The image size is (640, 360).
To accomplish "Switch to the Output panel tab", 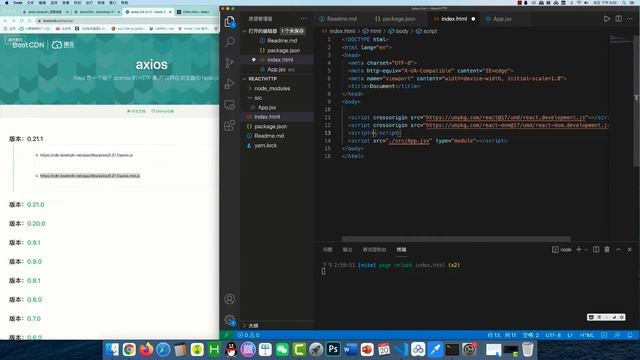I will tap(347, 249).
